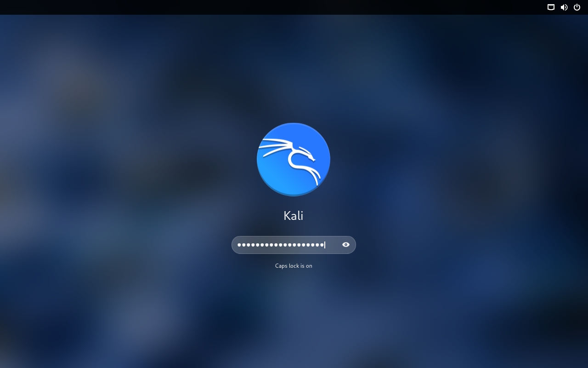The height and width of the screenshot is (368, 588).
Task: Open shutdown options from the power button
Action: click(x=577, y=7)
